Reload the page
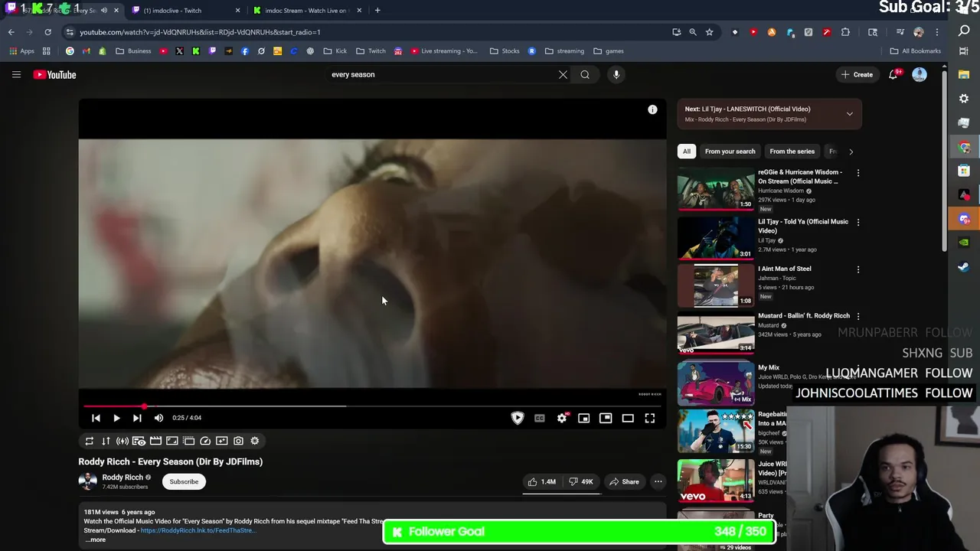 [x=47, y=32]
